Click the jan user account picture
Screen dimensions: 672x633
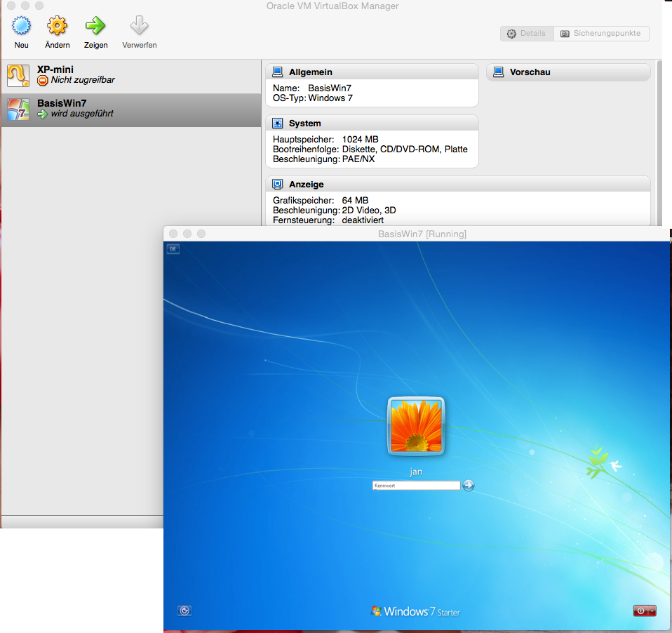(x=416, y=425)
